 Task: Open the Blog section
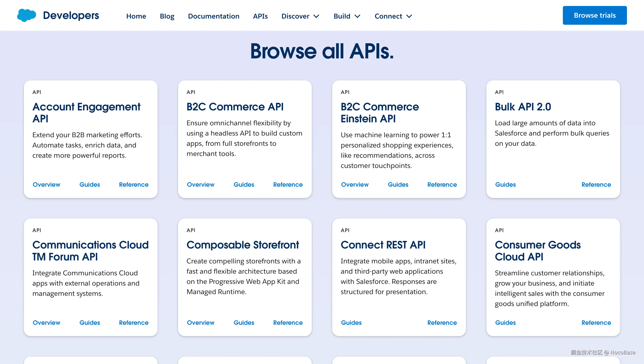[x=167, y=16]
